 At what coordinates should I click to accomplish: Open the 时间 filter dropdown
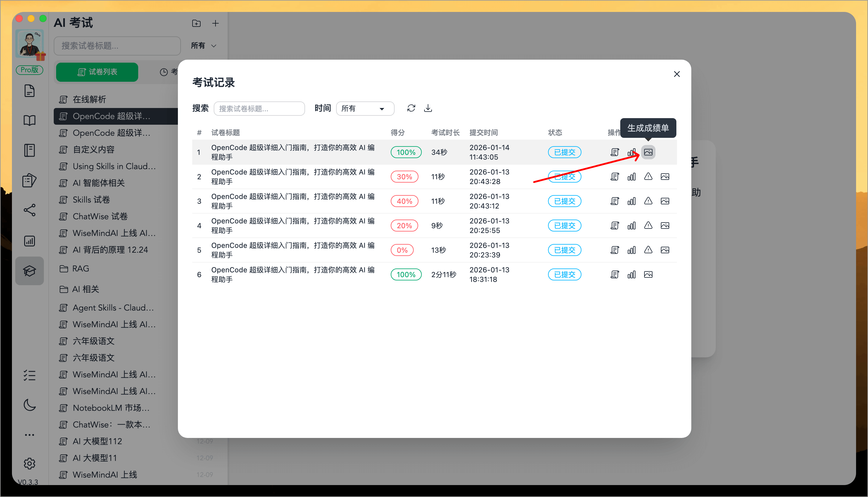365,109
